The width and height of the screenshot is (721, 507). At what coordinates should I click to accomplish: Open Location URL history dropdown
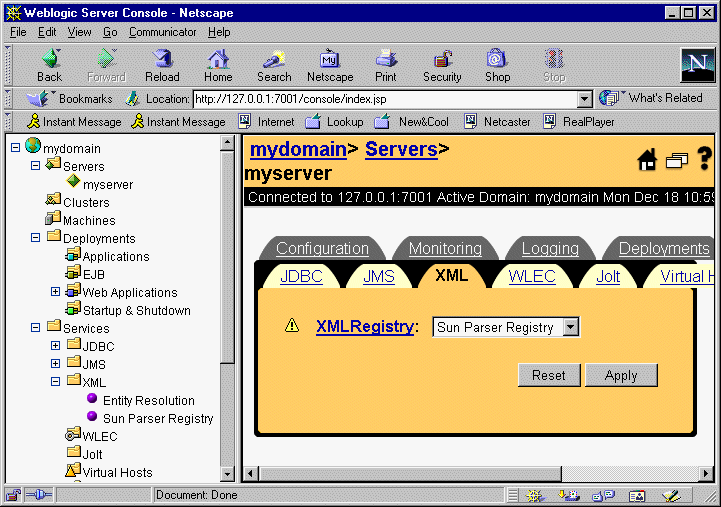click(x=584, y=99)
